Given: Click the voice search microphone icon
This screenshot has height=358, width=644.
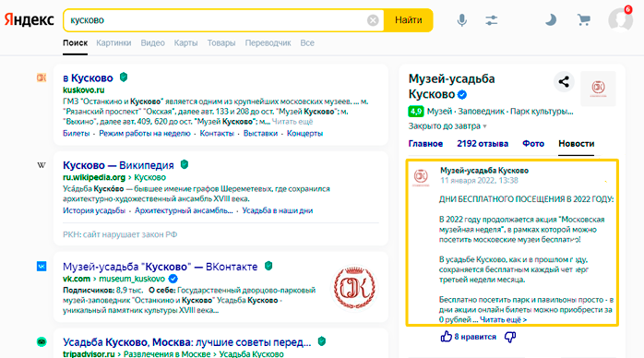Looking at the screenshot, I should (x=461, y=20).
